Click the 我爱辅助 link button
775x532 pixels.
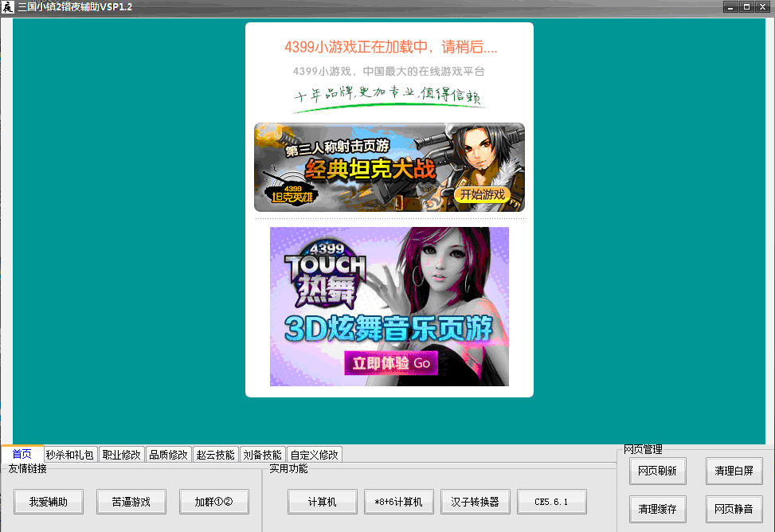click(49, 502)
